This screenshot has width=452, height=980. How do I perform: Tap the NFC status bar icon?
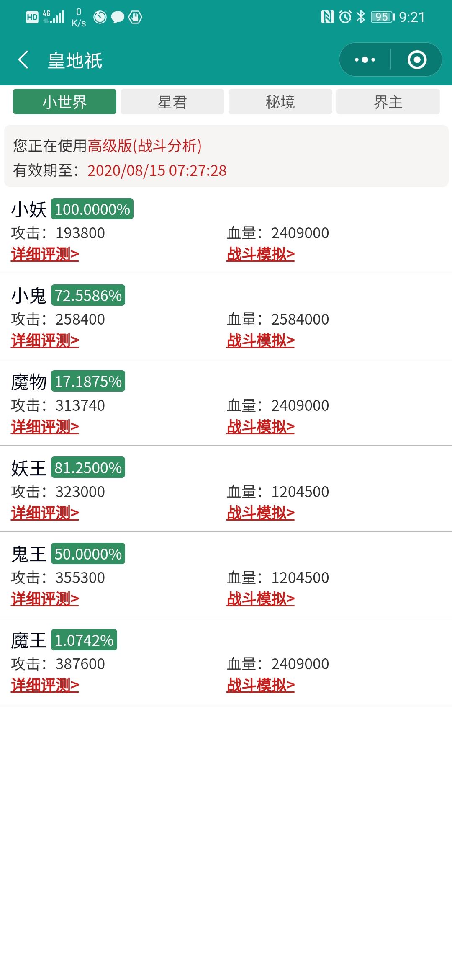(327, 17)
